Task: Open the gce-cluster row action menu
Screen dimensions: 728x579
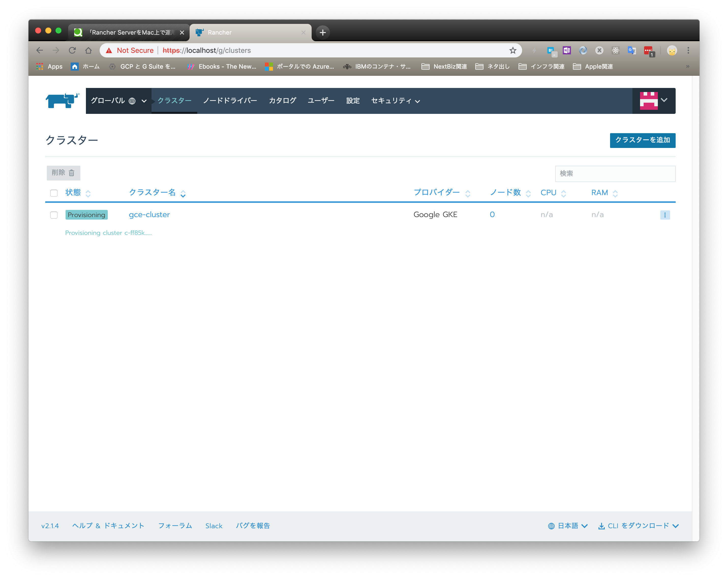Action: [665, 215]
